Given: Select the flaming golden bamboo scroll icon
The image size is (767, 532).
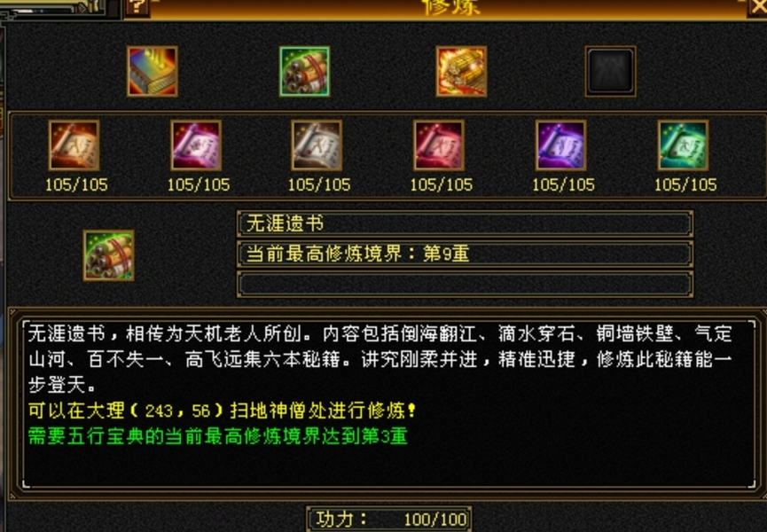Looking at the screenshot, I should coord(461,72).
